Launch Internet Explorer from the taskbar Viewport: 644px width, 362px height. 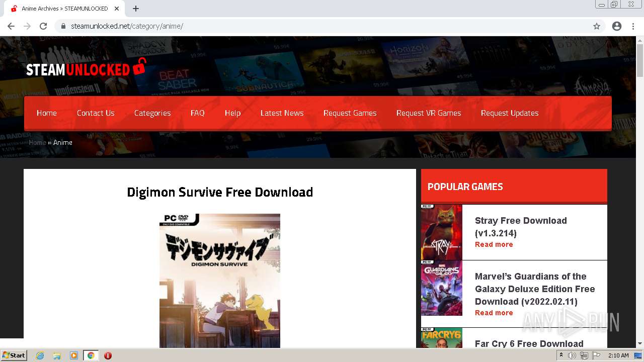click(x=40, y=355)
